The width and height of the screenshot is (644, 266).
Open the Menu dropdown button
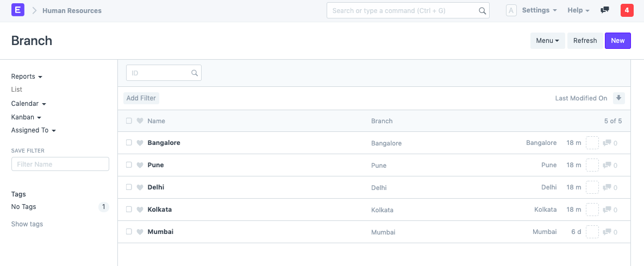[x=547, y=41]
